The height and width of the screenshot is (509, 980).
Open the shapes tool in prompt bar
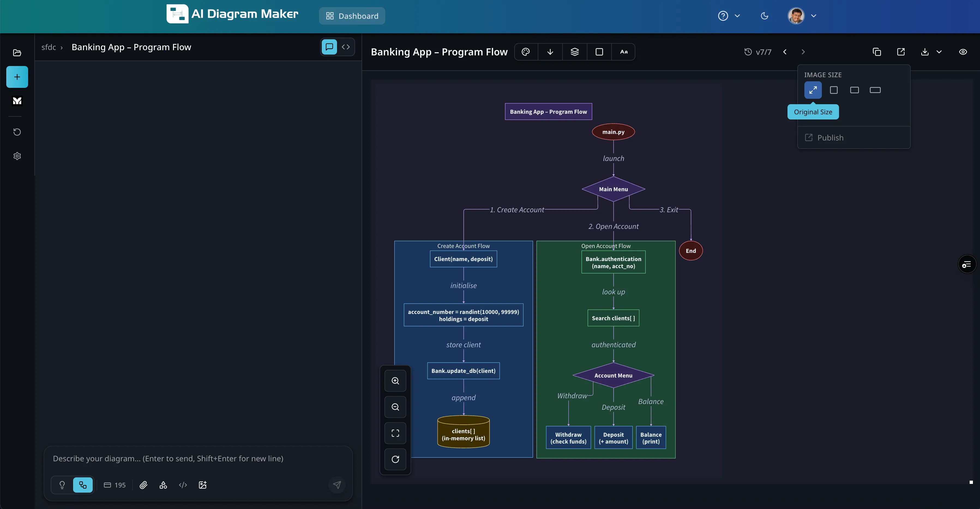(163, 485)
